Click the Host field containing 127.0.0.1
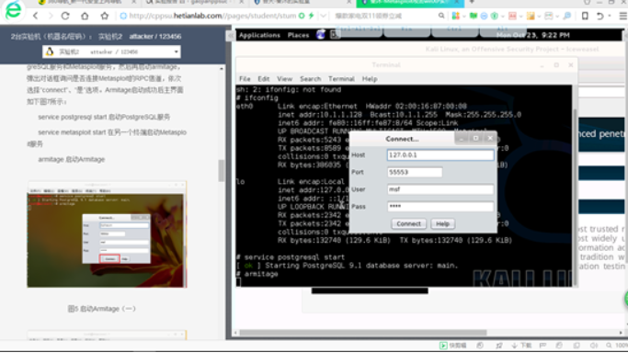The image size is (628, 364). point(440,155)
